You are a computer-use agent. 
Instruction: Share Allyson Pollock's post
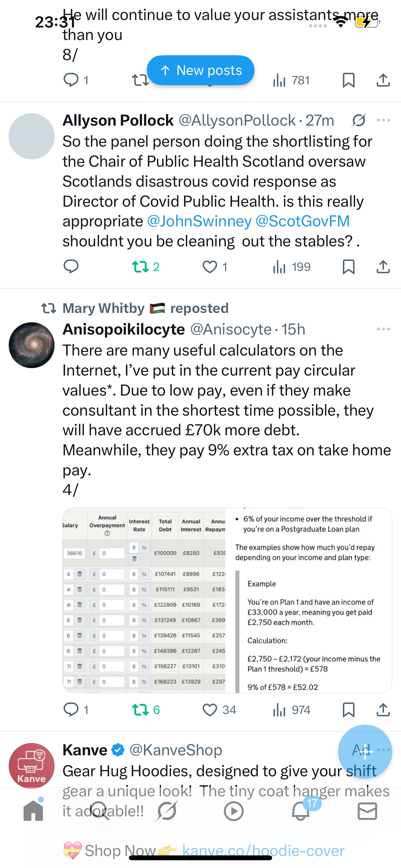(383, 266)
